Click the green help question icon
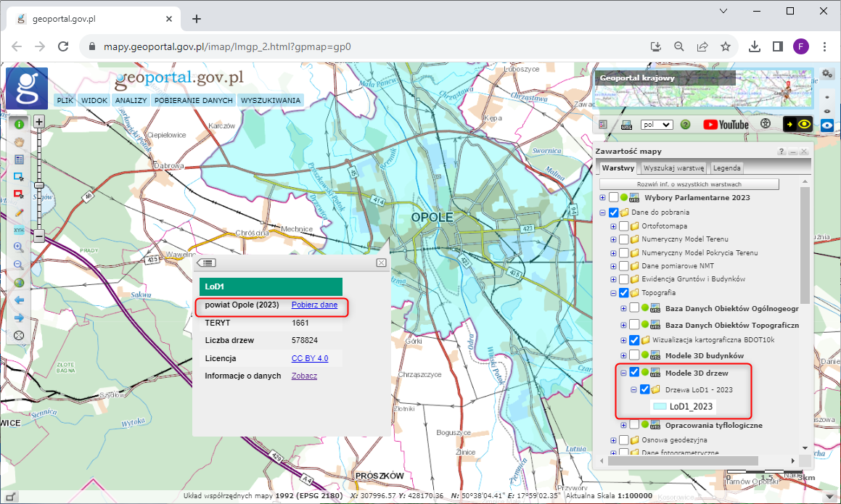The image size is (841, 504). (685, 125)
